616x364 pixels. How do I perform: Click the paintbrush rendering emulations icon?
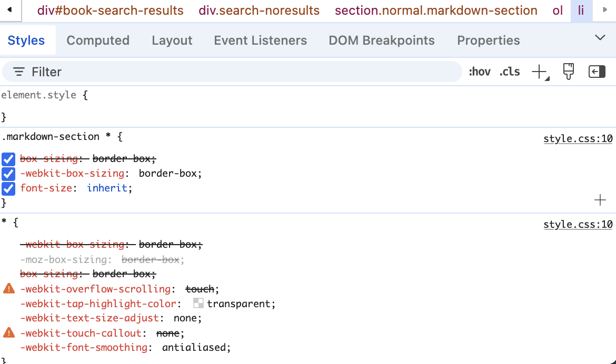(x=569, y=72)
